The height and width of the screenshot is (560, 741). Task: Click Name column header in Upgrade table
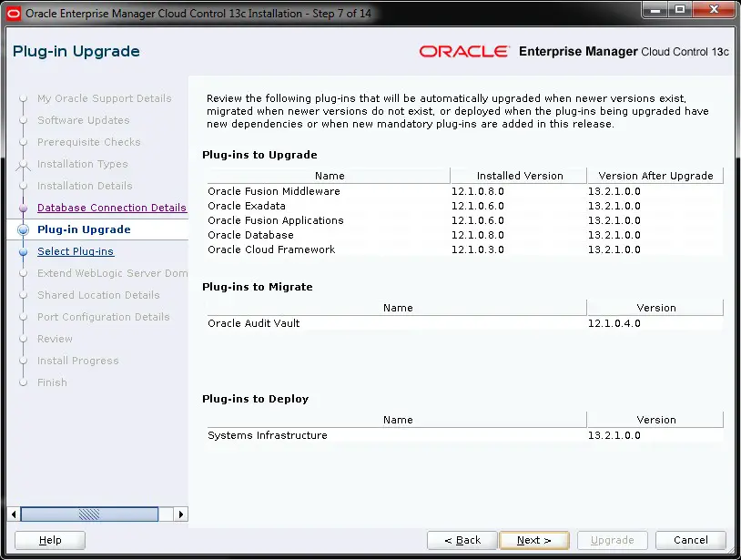[x=329, y=176]
